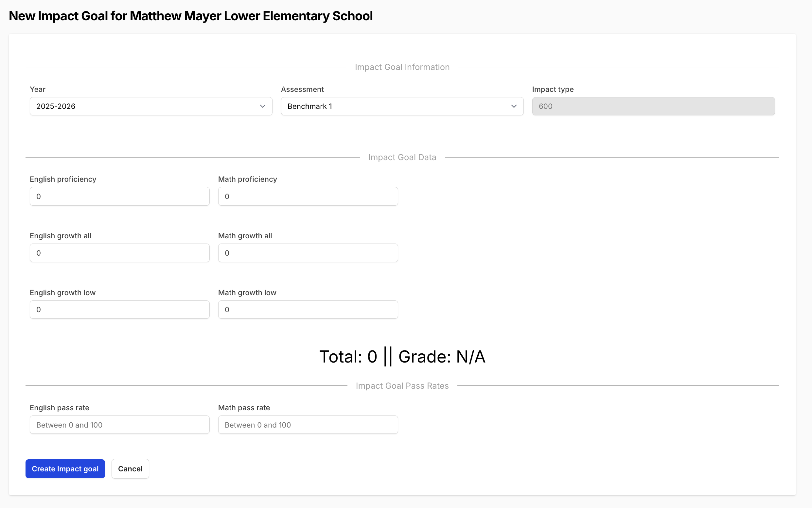The image size is (812, 508).
Task: Open the Assessment dropdown showing Benchmark 1
Action: (x=402, y=106)
